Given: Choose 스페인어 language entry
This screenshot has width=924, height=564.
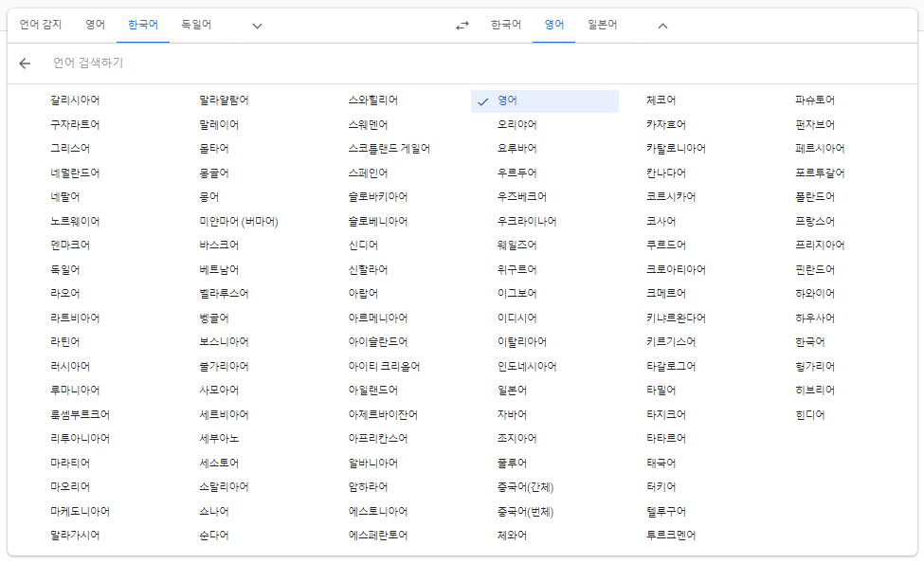Looking at the screenshot, I should (x=369, y=173).
